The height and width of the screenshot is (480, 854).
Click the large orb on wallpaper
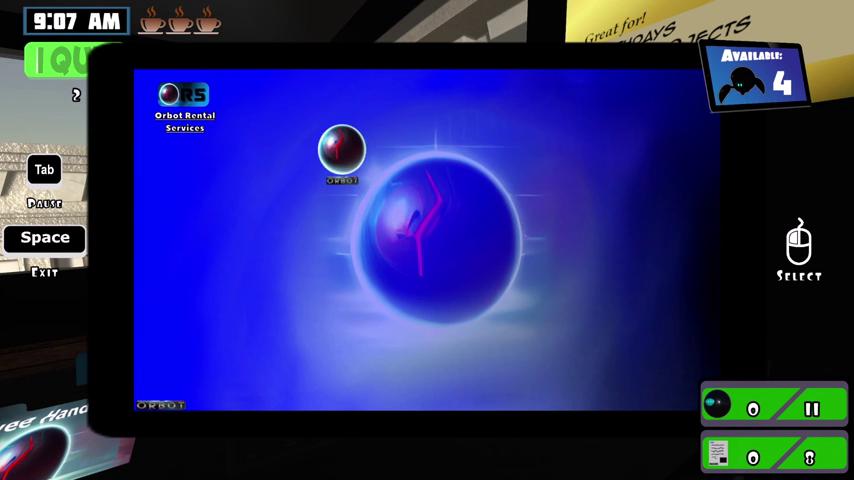point(438,237)
